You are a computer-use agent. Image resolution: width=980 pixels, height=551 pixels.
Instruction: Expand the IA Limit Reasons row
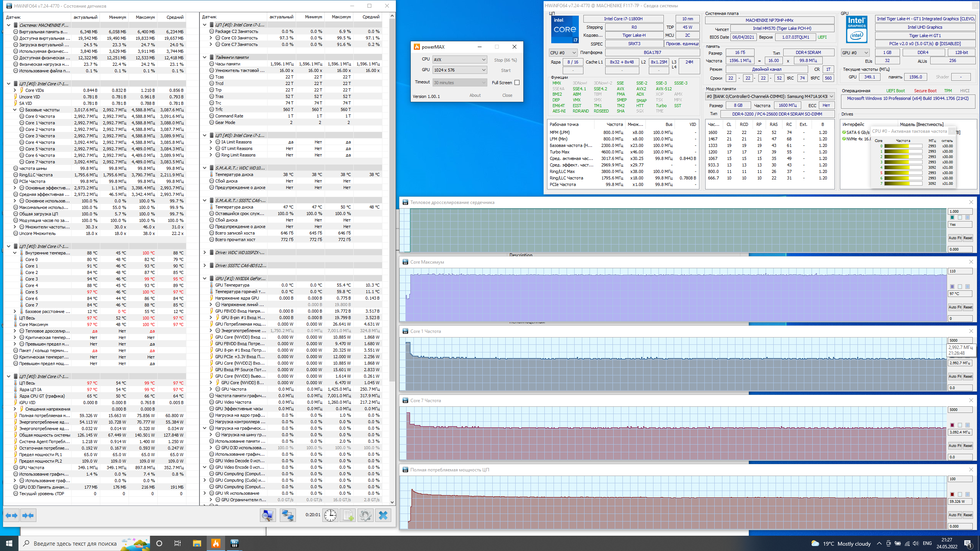(x=211, y=142)
